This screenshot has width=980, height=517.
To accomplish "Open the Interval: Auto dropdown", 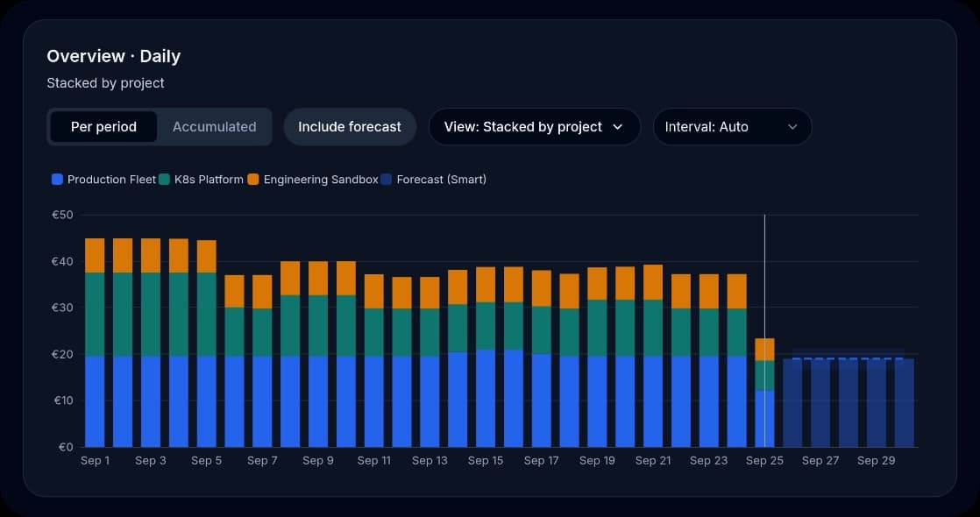I will coord(732,127).
